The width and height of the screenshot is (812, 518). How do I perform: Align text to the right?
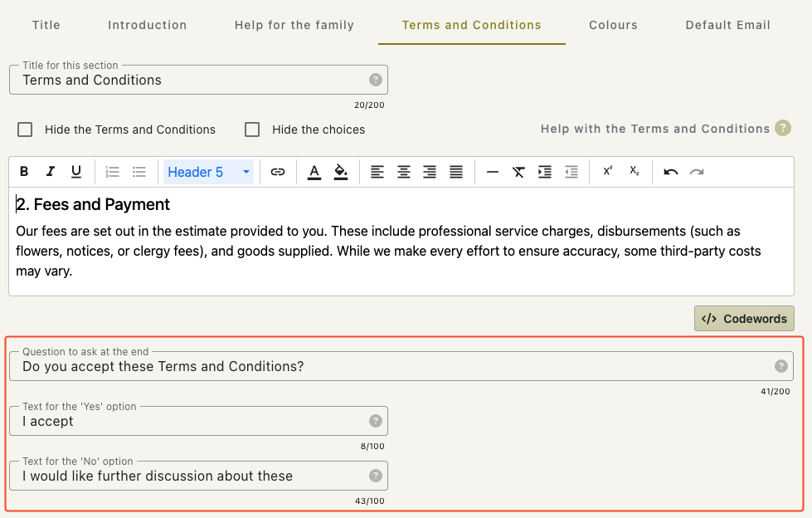[430, 172]
